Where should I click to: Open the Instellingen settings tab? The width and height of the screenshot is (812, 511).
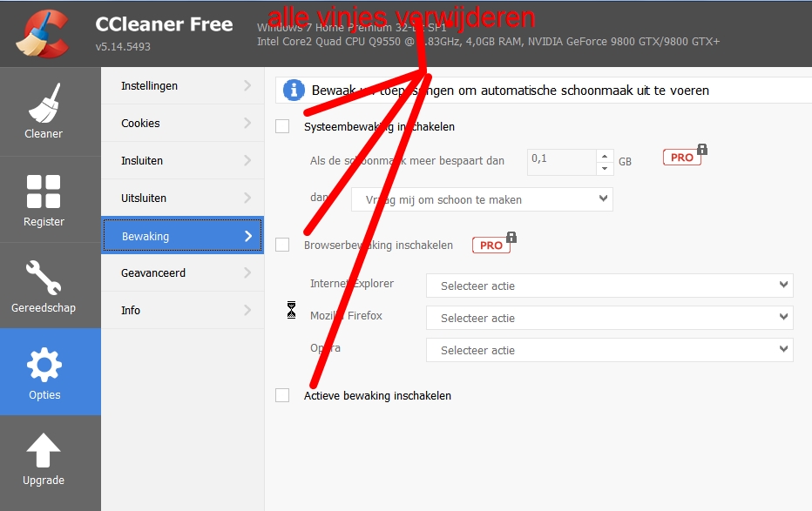[182, 85]
